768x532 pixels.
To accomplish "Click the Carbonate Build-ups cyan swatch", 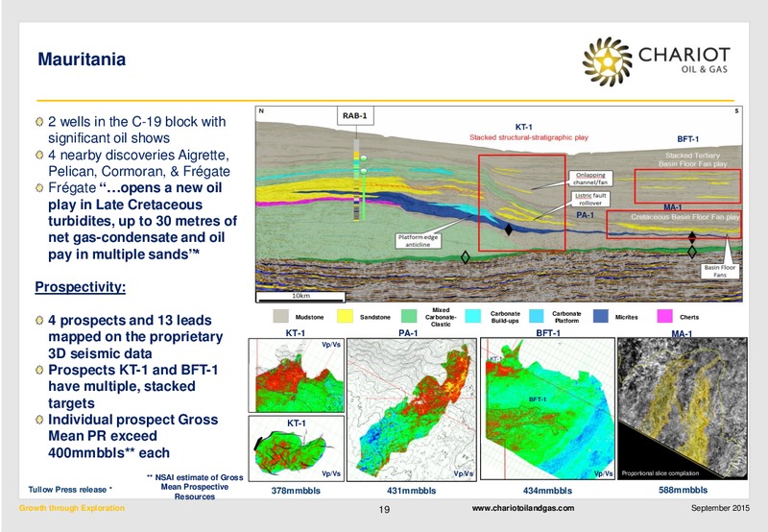I will pyautogui.click(x=473, y=317).
